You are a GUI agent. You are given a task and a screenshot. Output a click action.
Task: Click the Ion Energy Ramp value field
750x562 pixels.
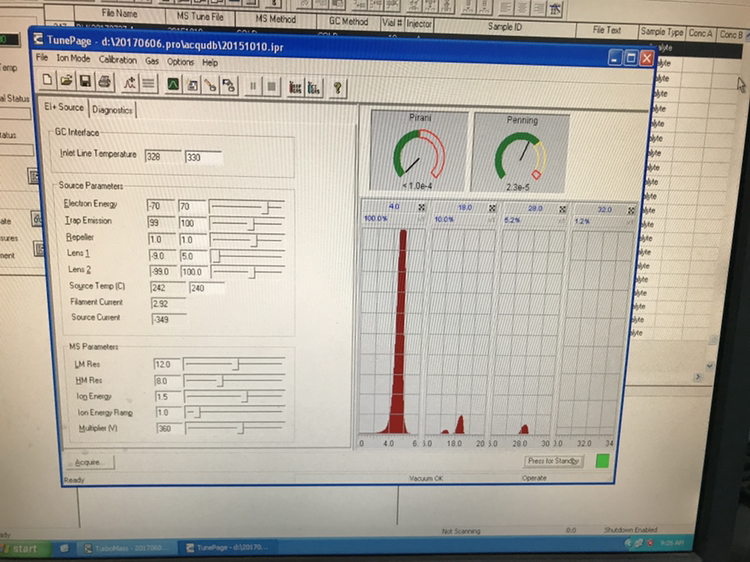click(x=169, y=412)
